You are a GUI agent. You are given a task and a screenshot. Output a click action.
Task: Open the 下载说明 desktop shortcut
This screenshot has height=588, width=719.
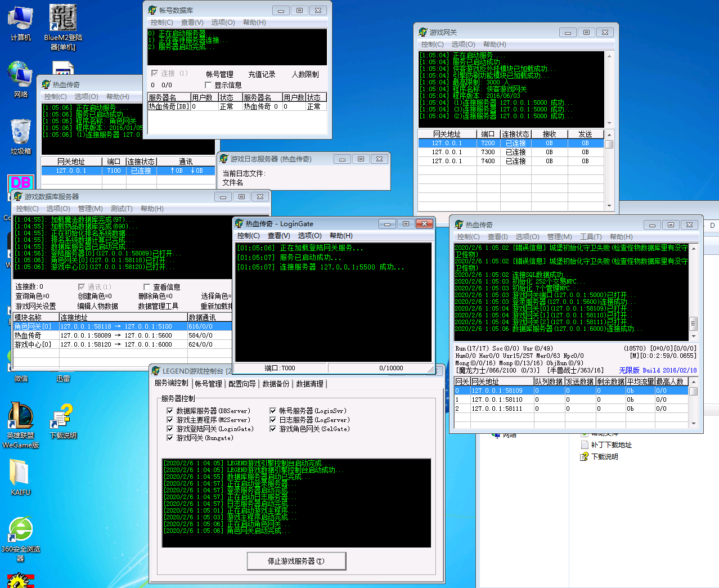(63, 421)
